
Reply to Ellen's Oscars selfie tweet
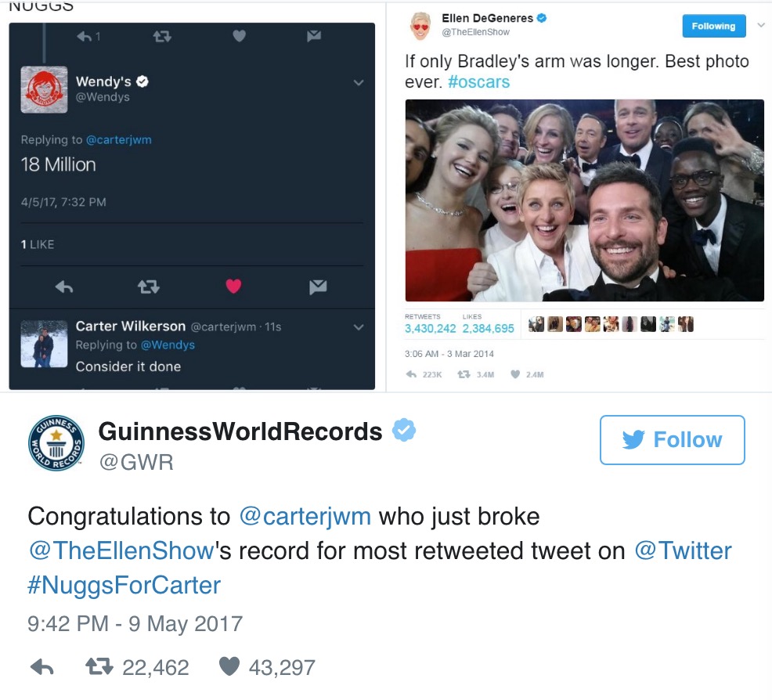[x=412, y=374]
